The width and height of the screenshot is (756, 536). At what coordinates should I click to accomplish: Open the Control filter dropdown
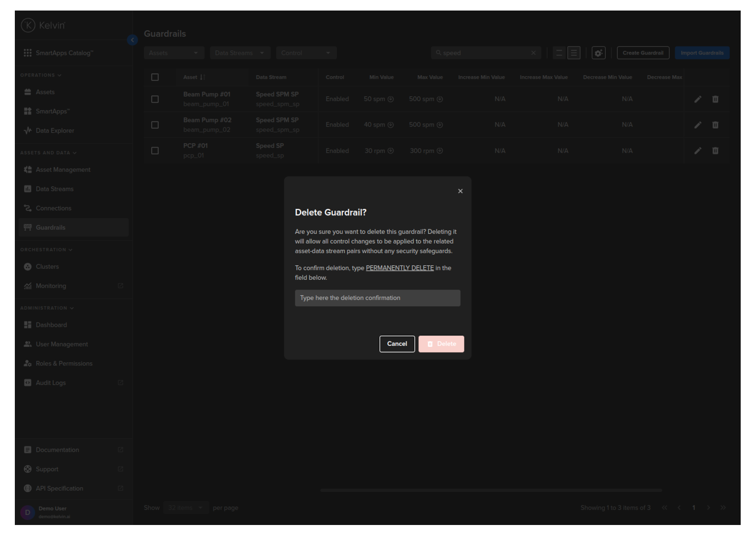click(x=306, y=53)
